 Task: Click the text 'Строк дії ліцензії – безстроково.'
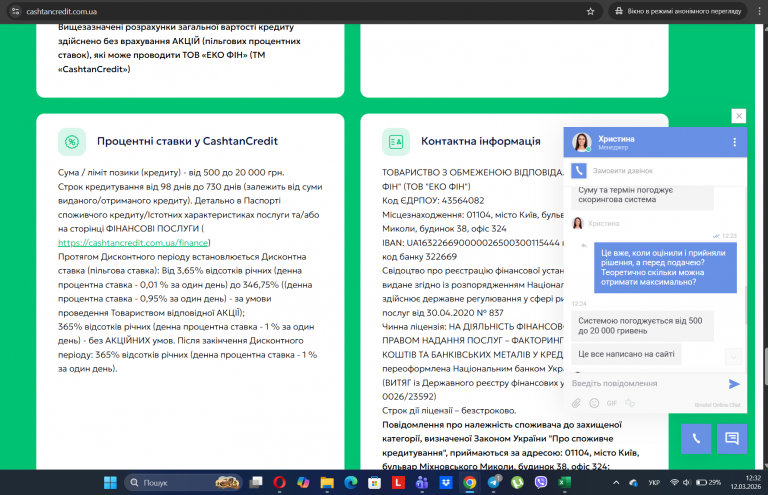coord(449,411)
